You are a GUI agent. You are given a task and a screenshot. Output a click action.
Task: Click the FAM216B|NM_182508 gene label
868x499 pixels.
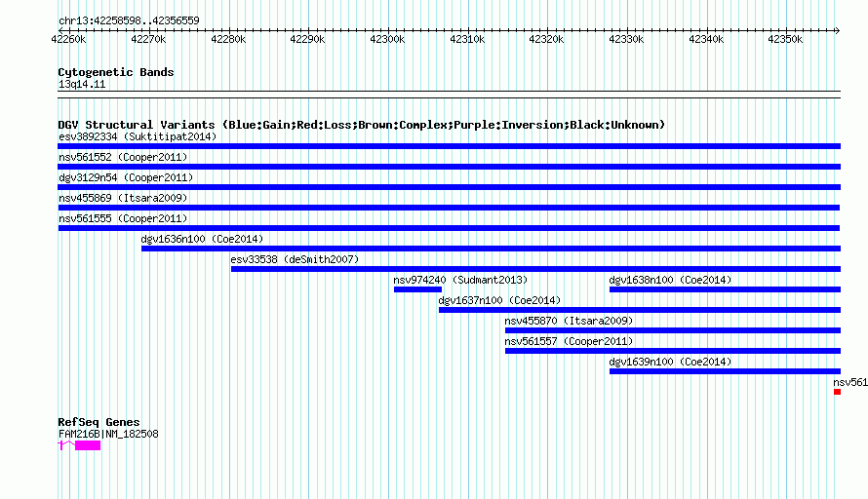(x=108, y=435)
